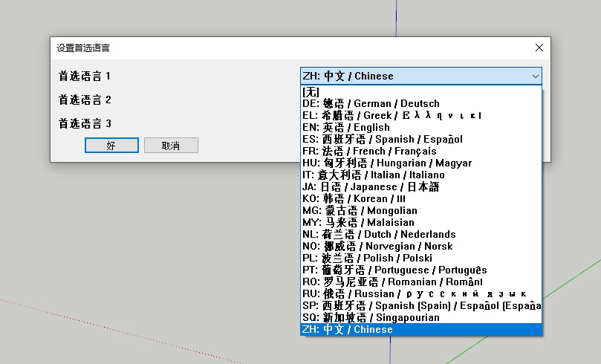The width and height of the screenshot is (601, 364).
Task: Choose DE: German / Deutsch option
Action: coord(371,104)
